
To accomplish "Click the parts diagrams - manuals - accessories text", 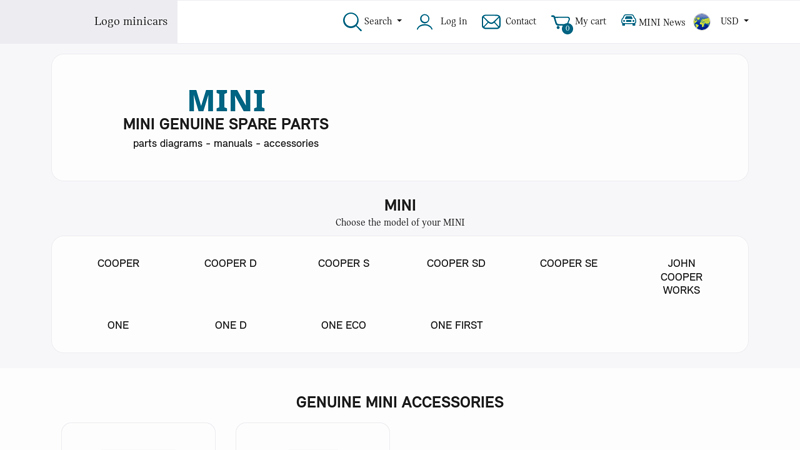I will tap(226, 143).
